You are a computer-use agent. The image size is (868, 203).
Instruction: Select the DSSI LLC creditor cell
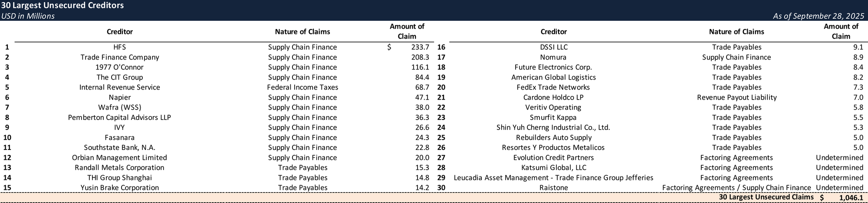(553, 47)
